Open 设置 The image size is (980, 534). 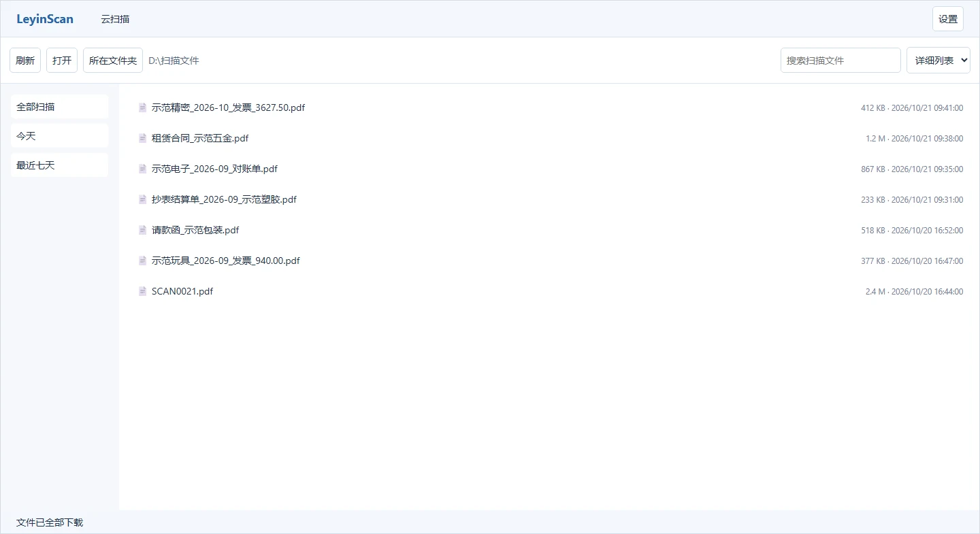pyautogui.click(x=948, y=19)
